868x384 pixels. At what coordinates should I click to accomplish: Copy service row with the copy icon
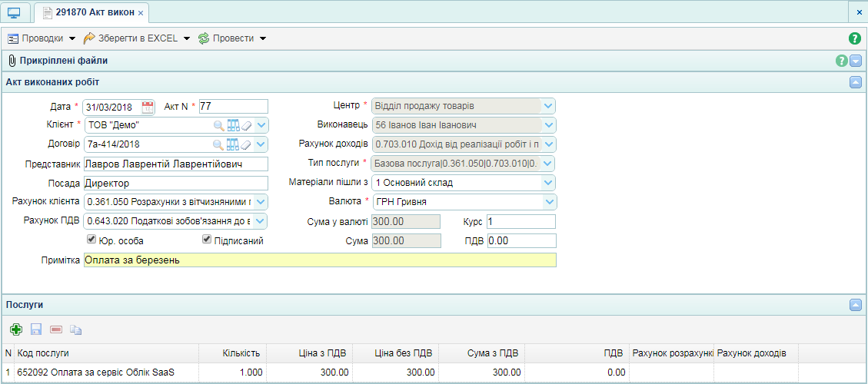pos(76,329)
